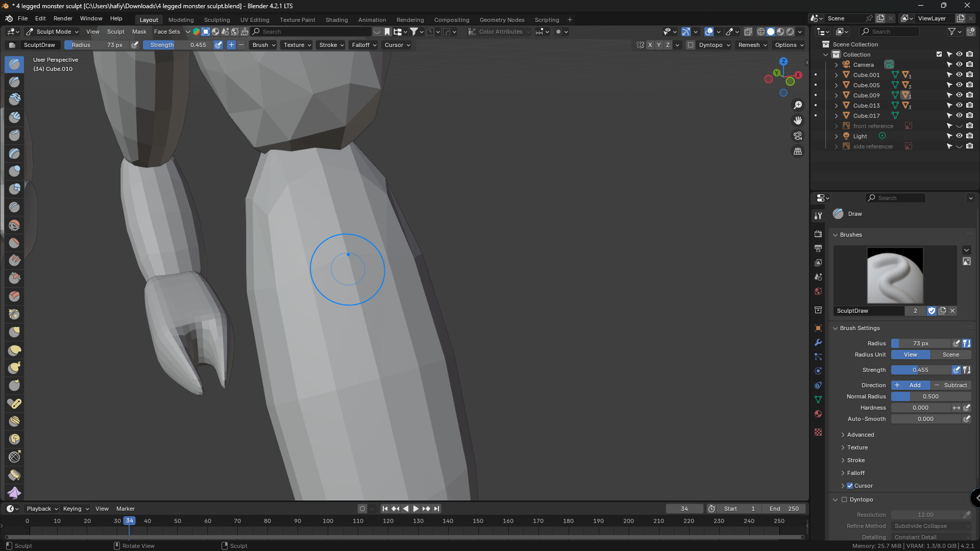Select the Draw Sharp brush tool

[14, 82]
